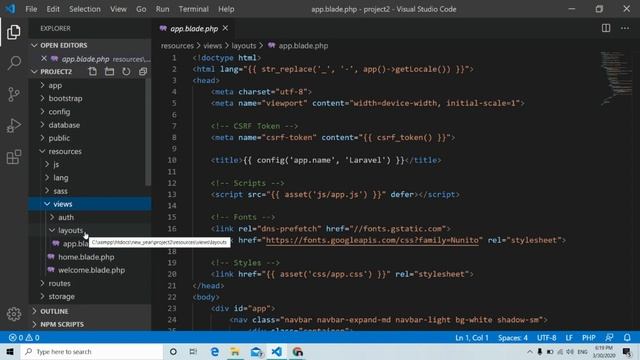Close app.blade.php editor tab
The image size is (640, 360).
(225, 28)
